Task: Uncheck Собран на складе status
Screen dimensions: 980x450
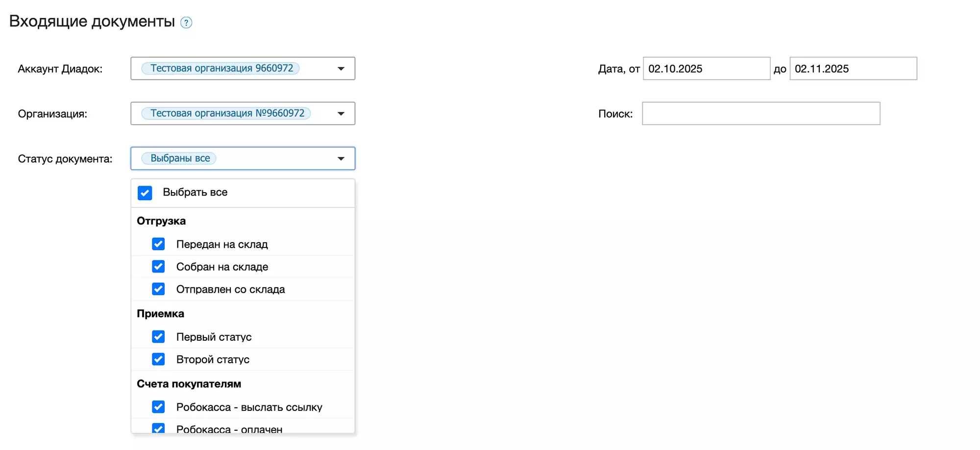Action: (x=158, y=267)
